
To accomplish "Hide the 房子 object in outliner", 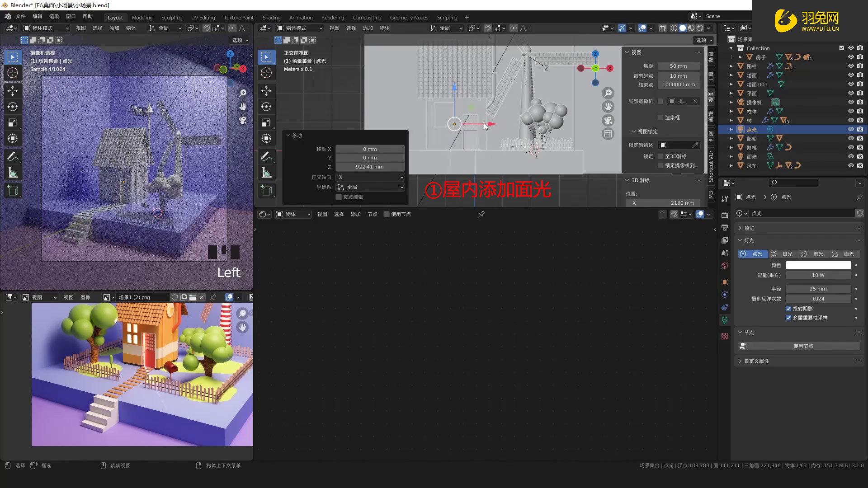I will click(851, 57).
